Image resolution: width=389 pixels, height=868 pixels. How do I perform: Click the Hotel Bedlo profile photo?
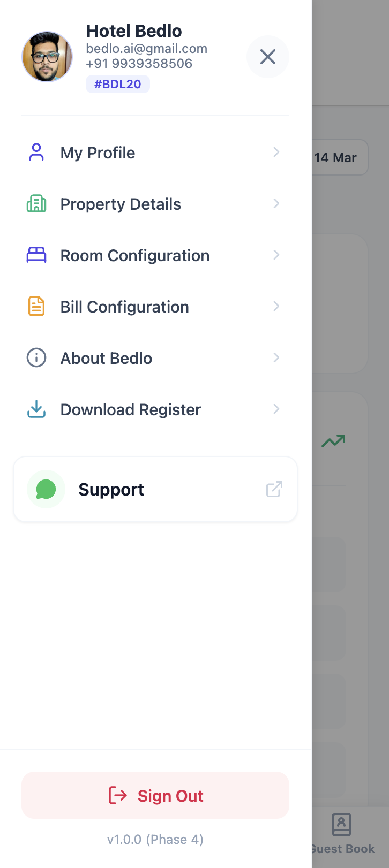(x=47, y=57)
